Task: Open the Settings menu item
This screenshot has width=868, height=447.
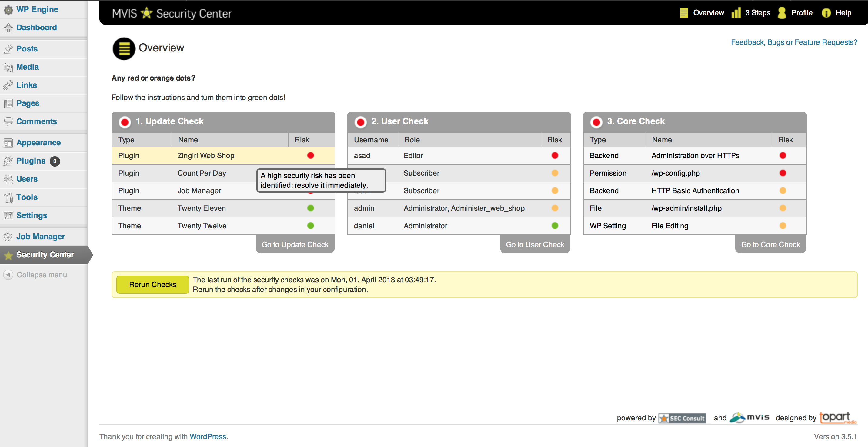Action: (x=32, y=215)
